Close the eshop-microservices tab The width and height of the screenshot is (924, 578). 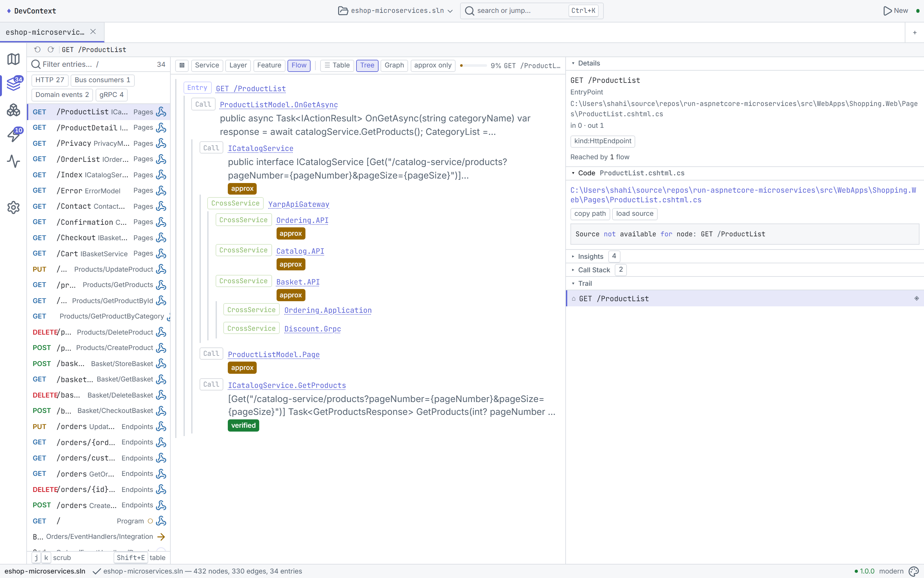coord(93,32)
